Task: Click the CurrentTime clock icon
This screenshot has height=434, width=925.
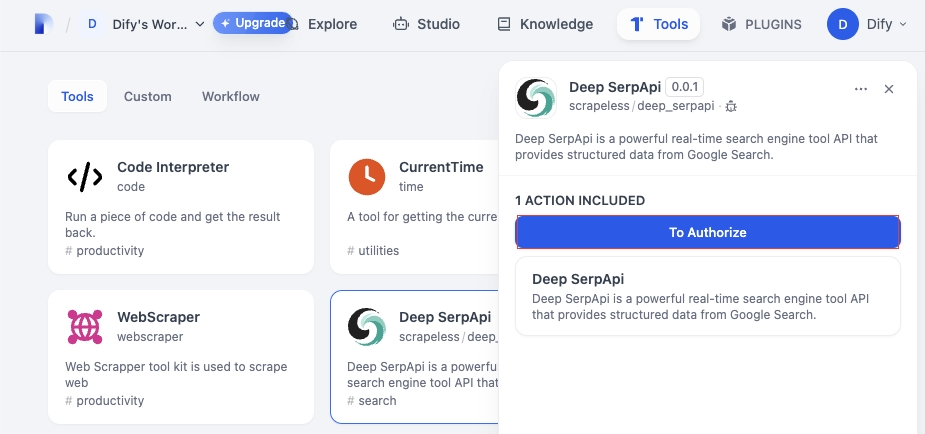Action: [x=367, y=177]
